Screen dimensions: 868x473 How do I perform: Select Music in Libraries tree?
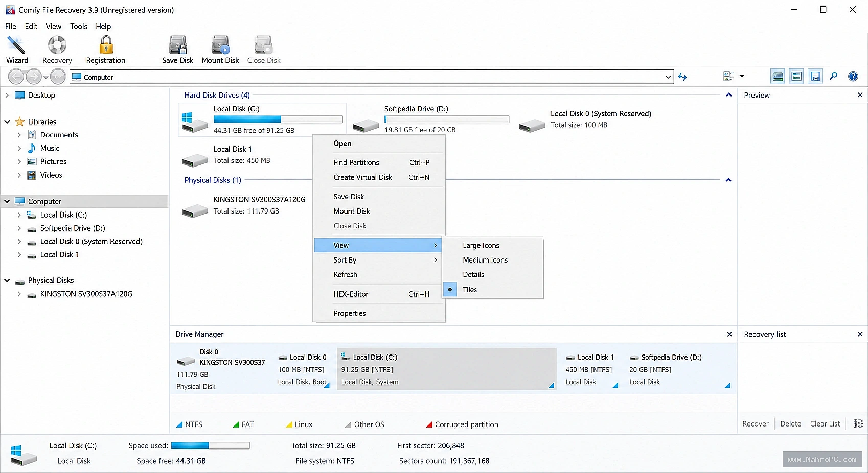50,148
